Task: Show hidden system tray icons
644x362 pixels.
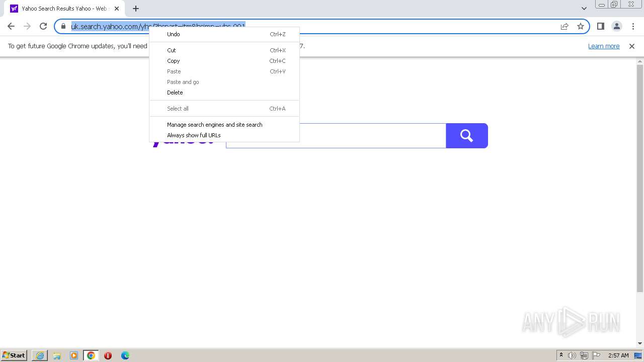Action: click(x=561, y=355)
